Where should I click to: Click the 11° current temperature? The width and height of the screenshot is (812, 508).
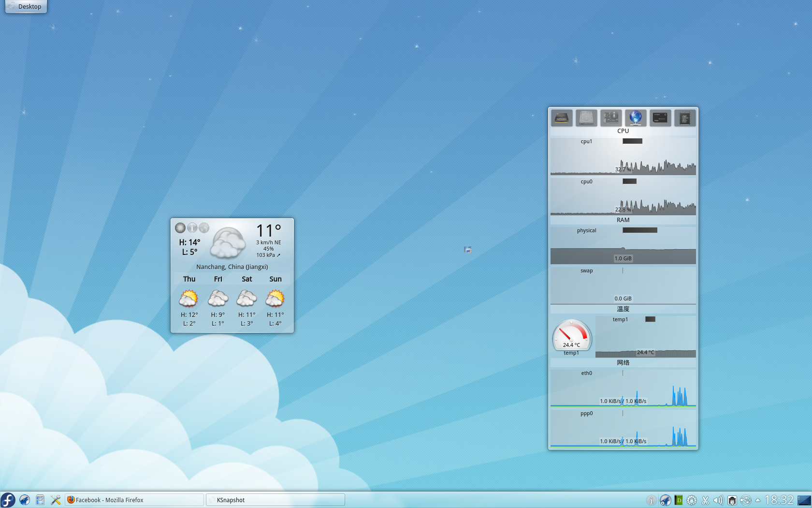tap(269, 231)
